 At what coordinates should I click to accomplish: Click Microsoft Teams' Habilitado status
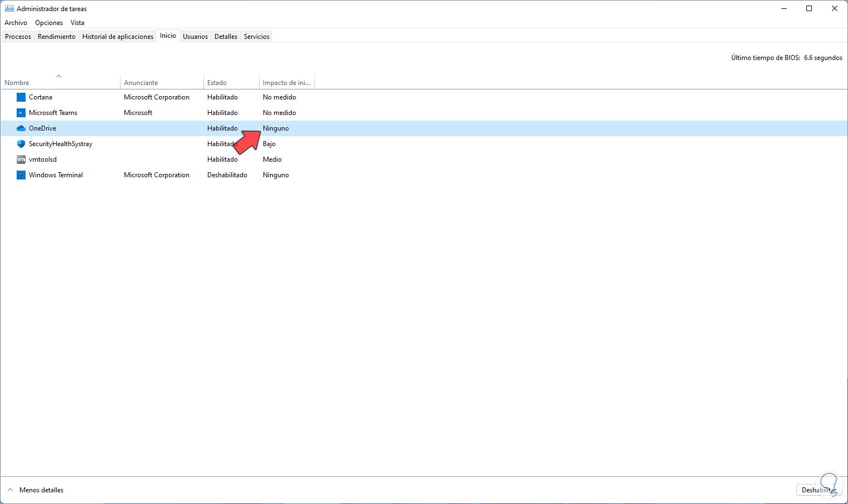click(222, 113)
